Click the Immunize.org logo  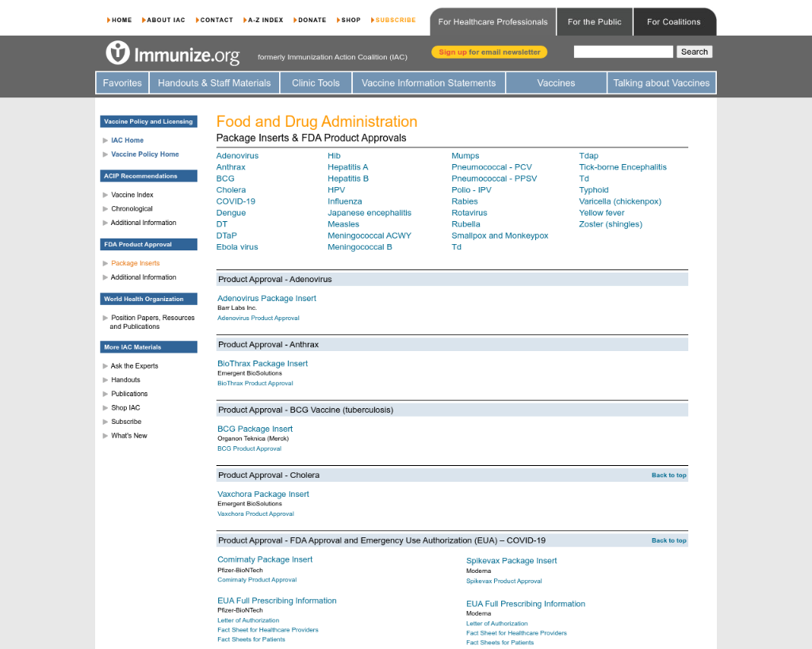tap(172, 53)
